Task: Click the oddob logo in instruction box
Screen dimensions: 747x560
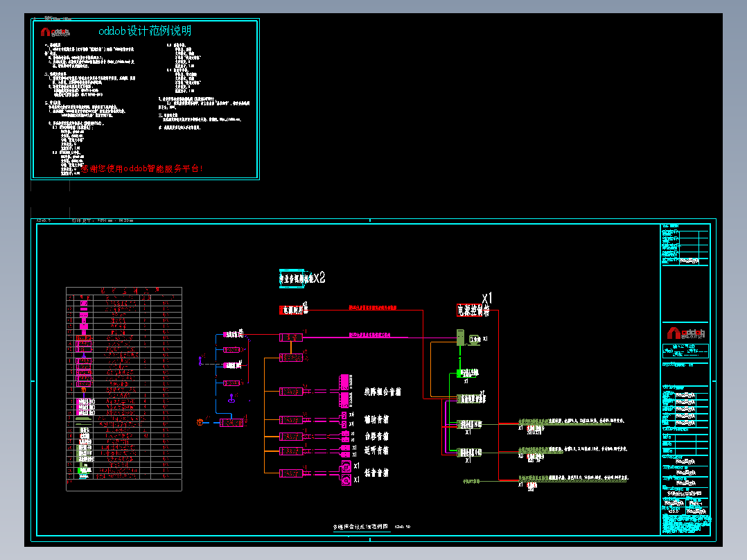Action: pos(55,32)
